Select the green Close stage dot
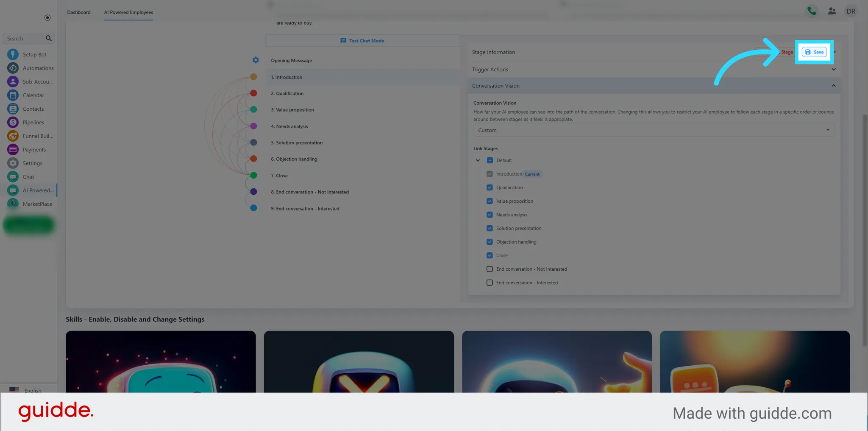 [253, 175]
